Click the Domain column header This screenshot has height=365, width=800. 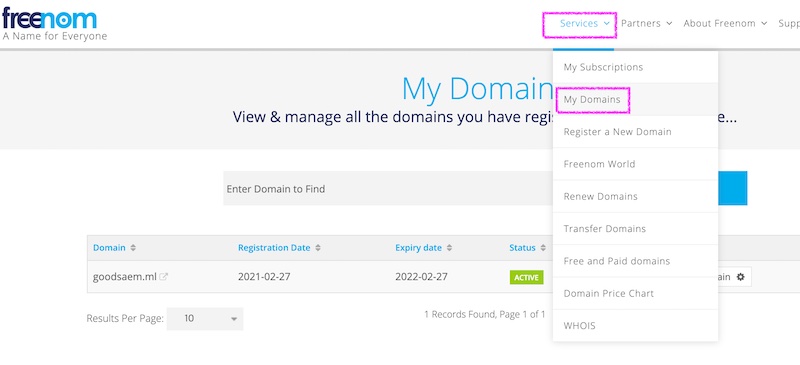pyautogui.click(x=109, y=248)
